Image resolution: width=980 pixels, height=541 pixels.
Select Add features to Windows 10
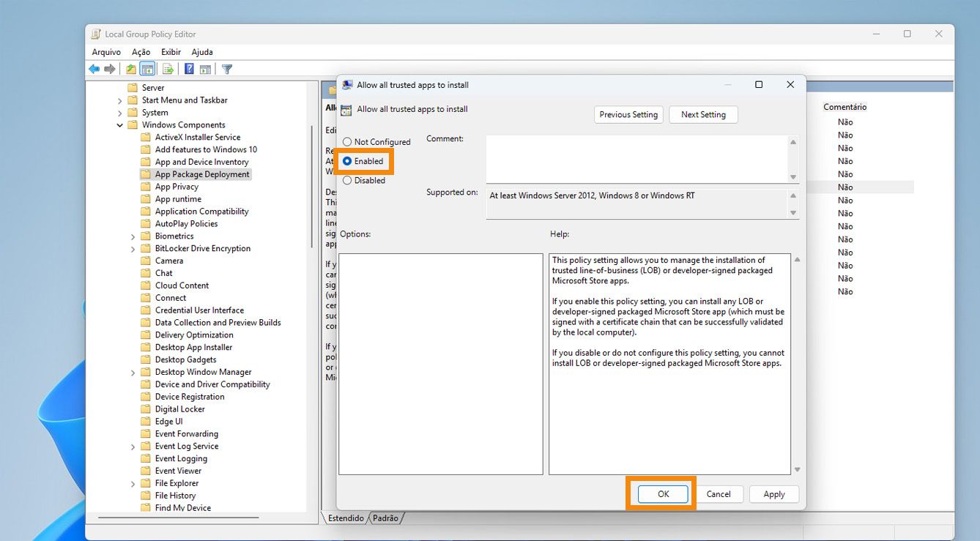(x=206, y=149)
